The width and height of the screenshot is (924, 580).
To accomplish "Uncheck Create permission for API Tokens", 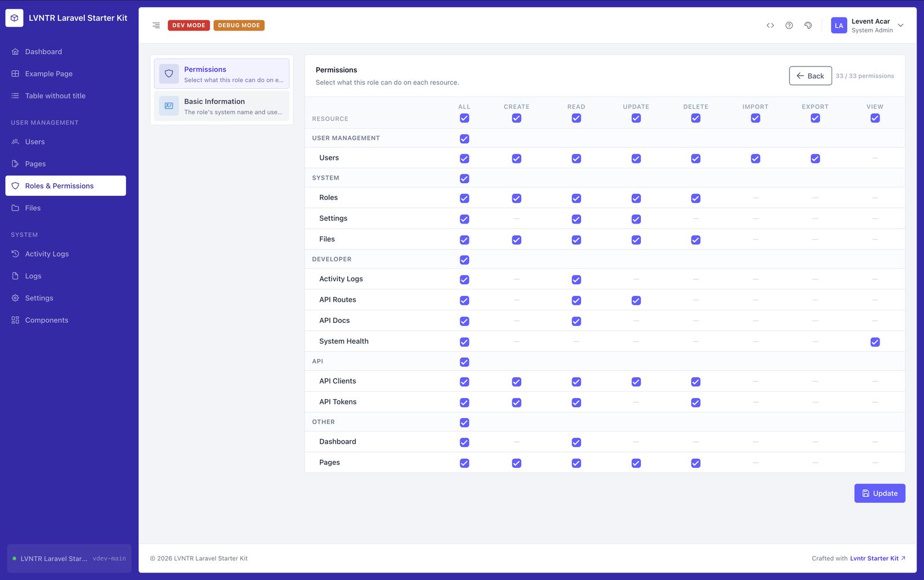I will click(516, 403).
